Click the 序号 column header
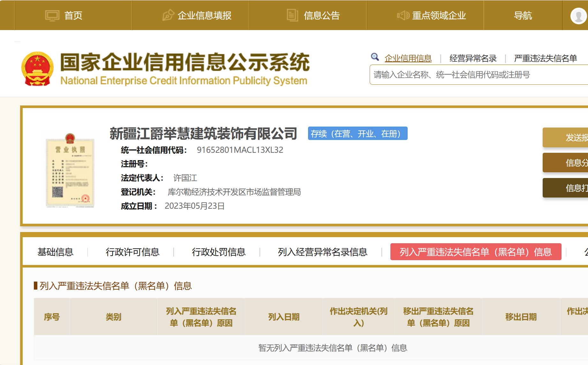 pyautogui.click(x=52, y=317)
